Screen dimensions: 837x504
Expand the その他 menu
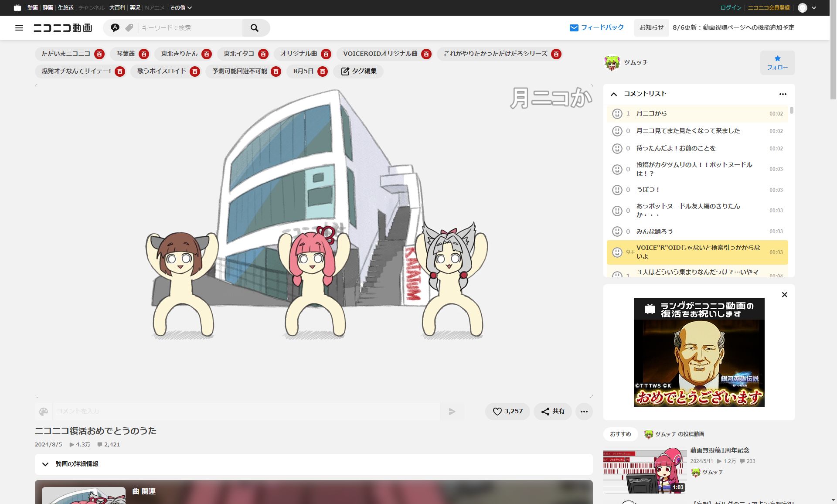tap(180, 8)
